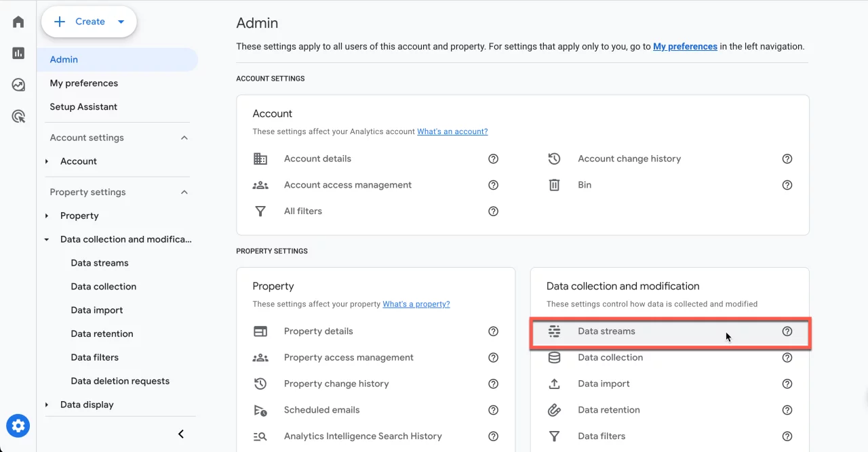Open help for Account change history

(x=787, y=159)
